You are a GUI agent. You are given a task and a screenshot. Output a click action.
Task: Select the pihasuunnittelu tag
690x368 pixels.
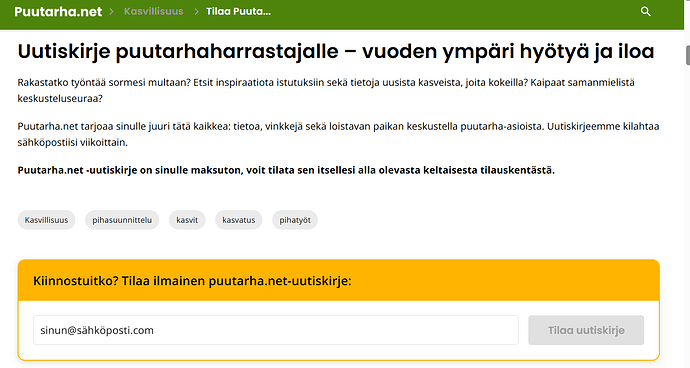point(122,220)
